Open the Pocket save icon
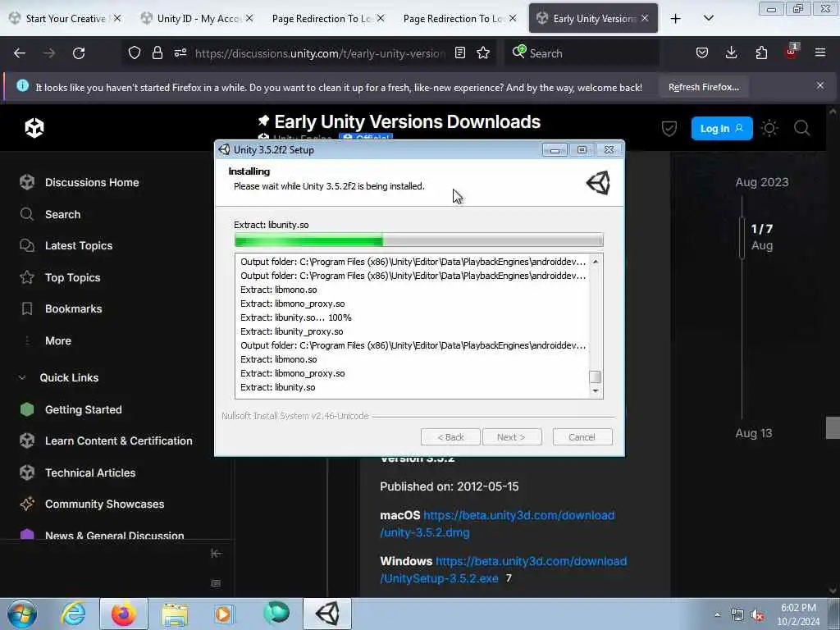 point(702,52)
